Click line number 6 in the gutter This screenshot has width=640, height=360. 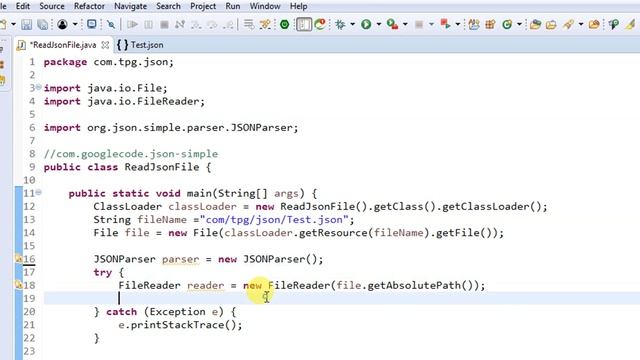[32, 127]
